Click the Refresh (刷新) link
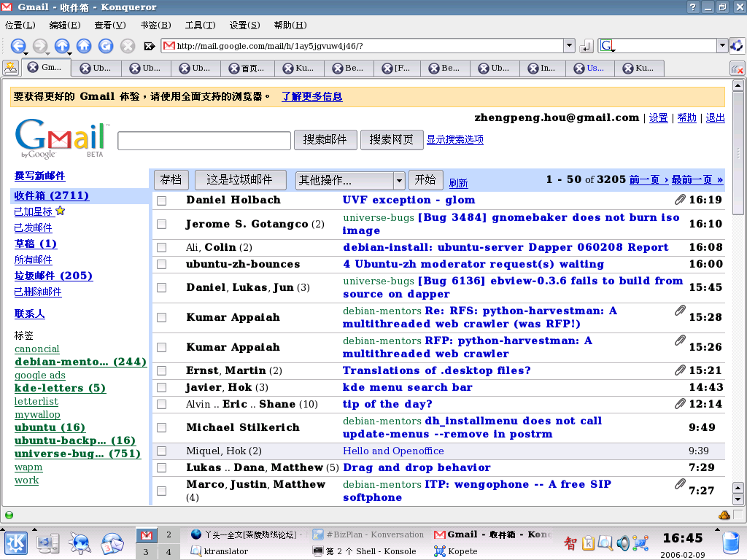This screenshot has width=747, height=560. (x=458, y=183)
